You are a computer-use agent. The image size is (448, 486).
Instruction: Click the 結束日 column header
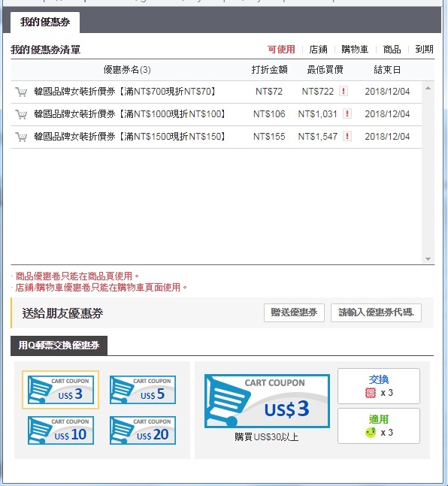pyautogui.click(x=387, y=70)
